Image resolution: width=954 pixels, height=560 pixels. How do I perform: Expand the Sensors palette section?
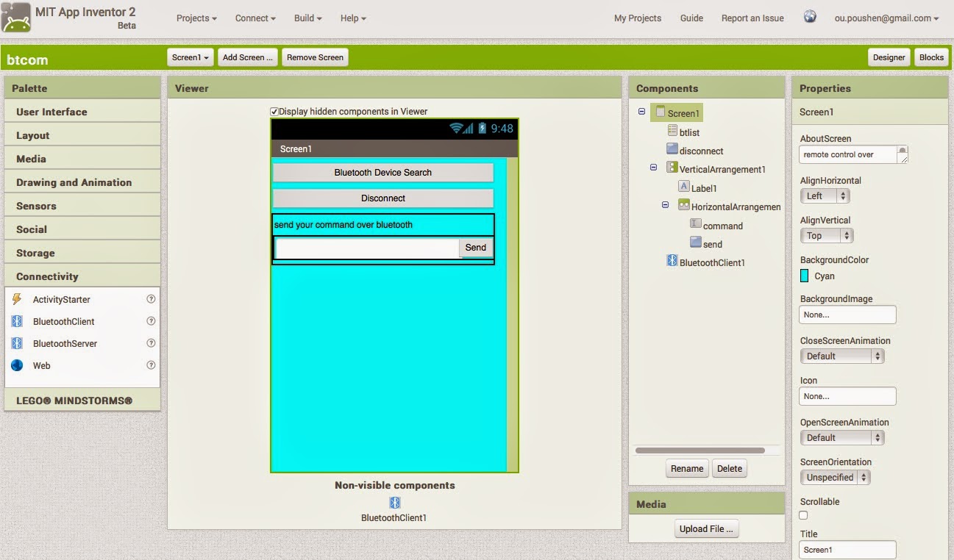click(x=82, y=206)
